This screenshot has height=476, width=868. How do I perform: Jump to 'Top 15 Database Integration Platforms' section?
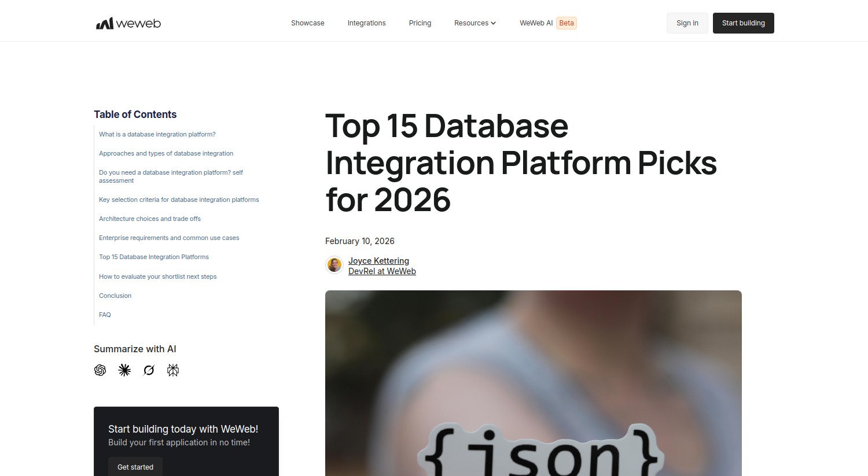coord(154,257)
